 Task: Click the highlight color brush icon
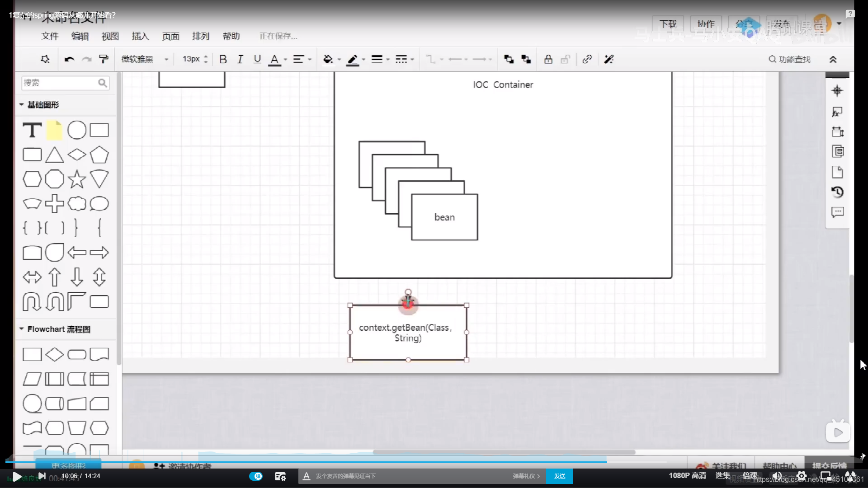tap(352, 59)
